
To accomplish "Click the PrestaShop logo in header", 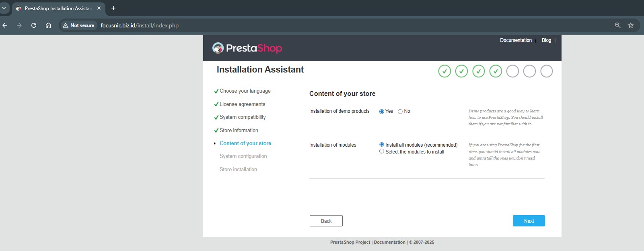I will click(x=247, y=48).
